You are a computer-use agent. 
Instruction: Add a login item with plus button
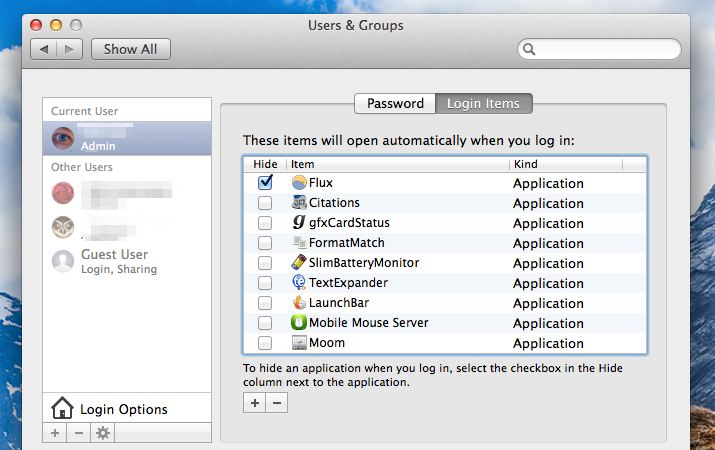[255, 402]
